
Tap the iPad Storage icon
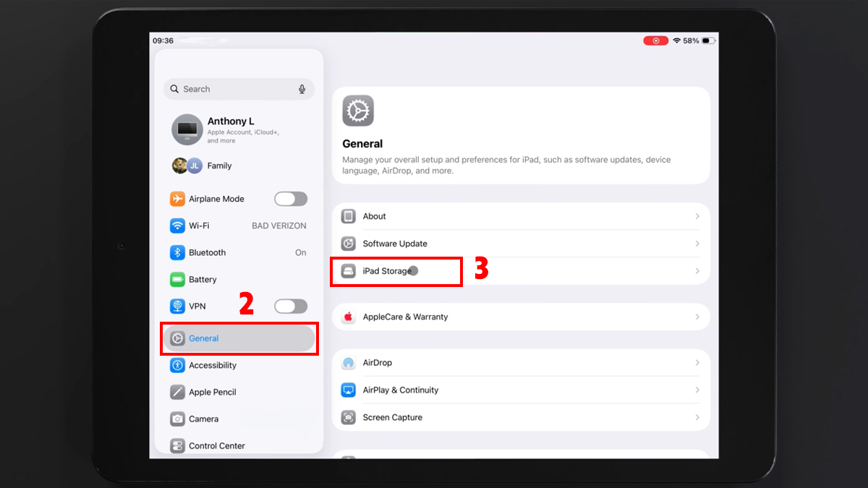pos(349,271)
